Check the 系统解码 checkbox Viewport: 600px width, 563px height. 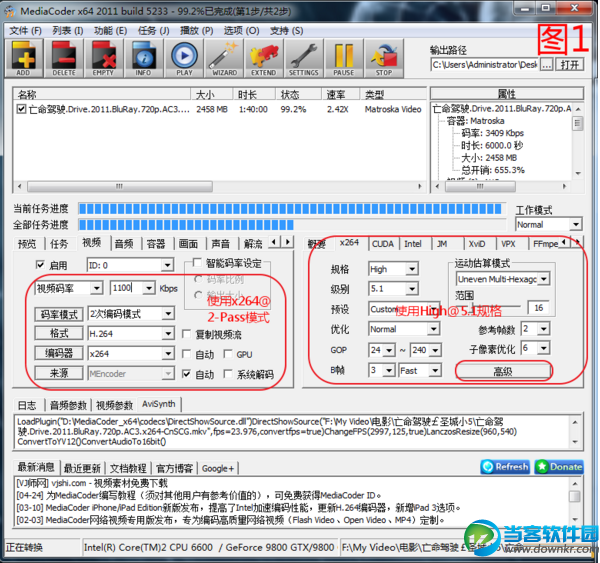tap(228, 374)
